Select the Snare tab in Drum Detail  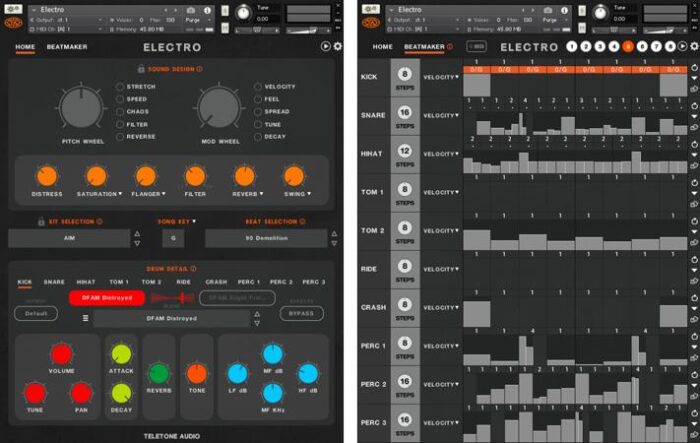54,282
